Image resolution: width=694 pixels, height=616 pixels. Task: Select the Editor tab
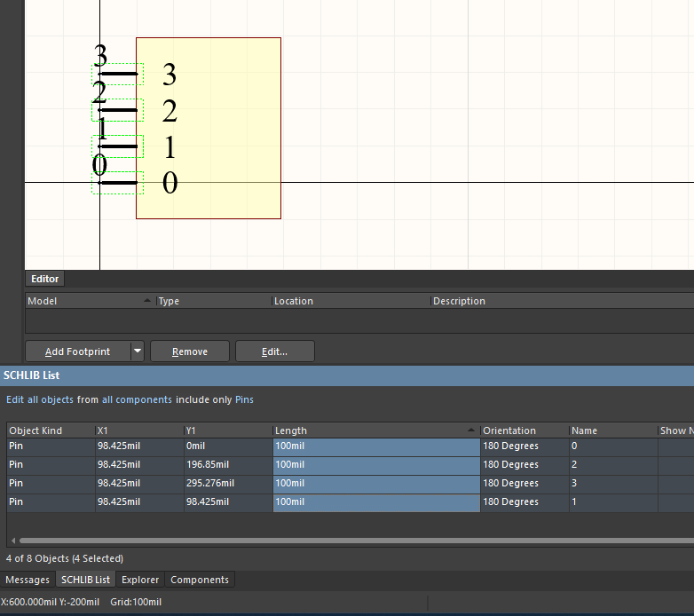[x=45, y=279]
